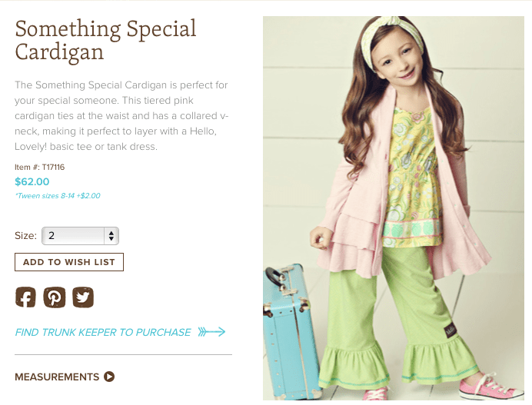The image size is (532, 405).
Task: Follow the Find Trunk Keeper To Purchase link
Action: coord(103,332)
